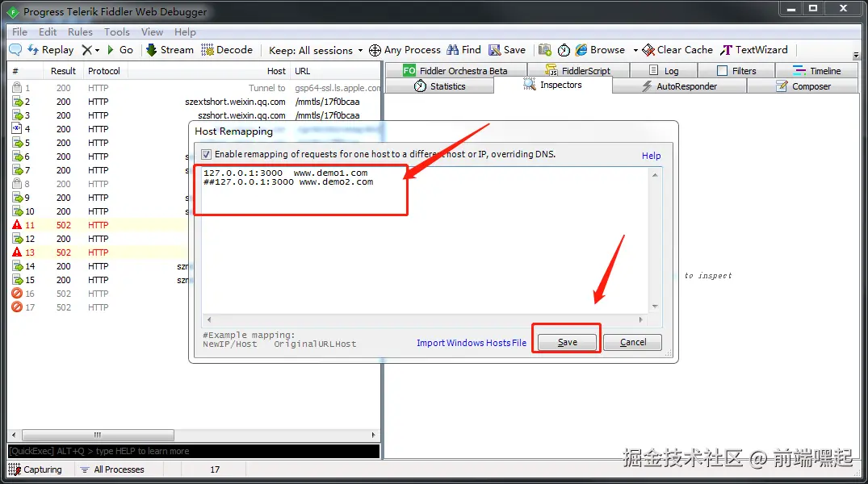This screenshot has height=484, width=868.
Task: Open the View menu
Action: 152,32
